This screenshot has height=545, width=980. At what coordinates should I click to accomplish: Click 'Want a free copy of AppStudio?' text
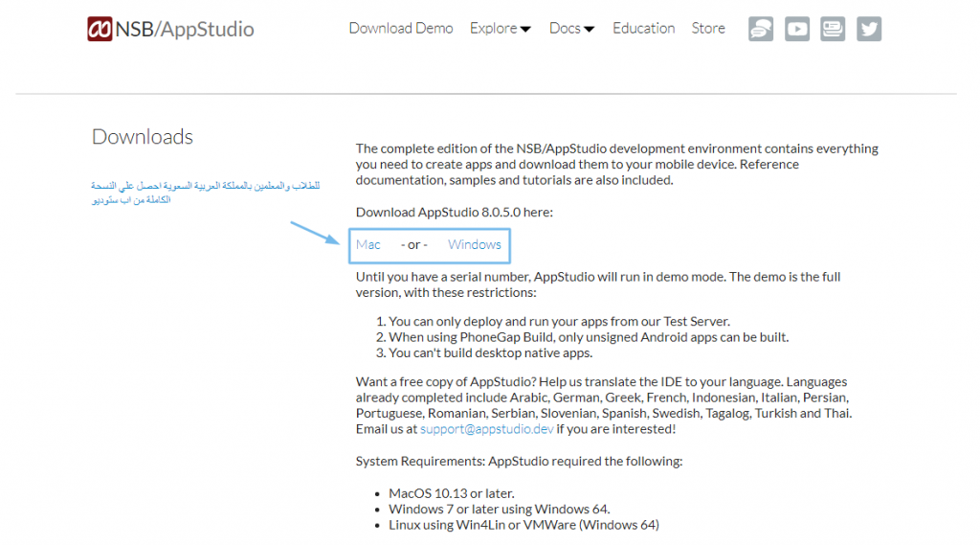click(446, 381)
